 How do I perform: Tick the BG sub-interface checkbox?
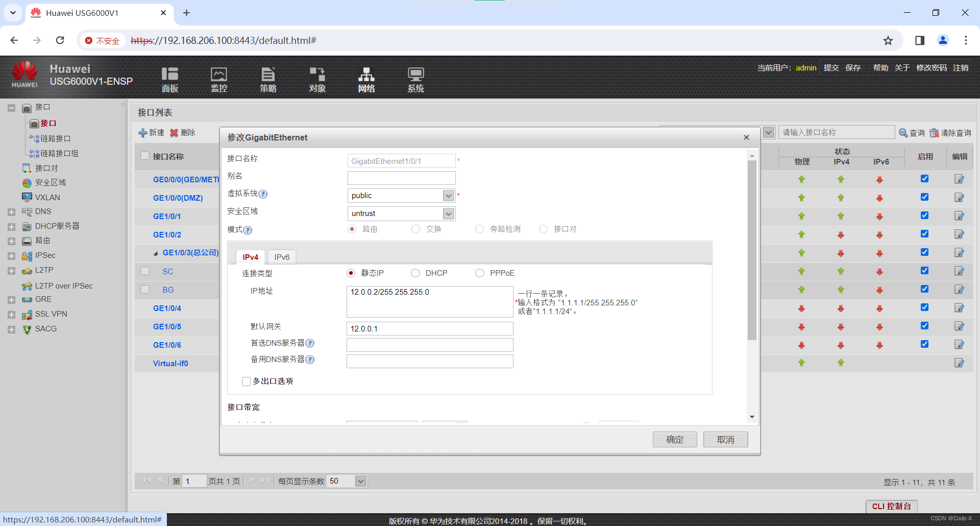pos(145,290)
